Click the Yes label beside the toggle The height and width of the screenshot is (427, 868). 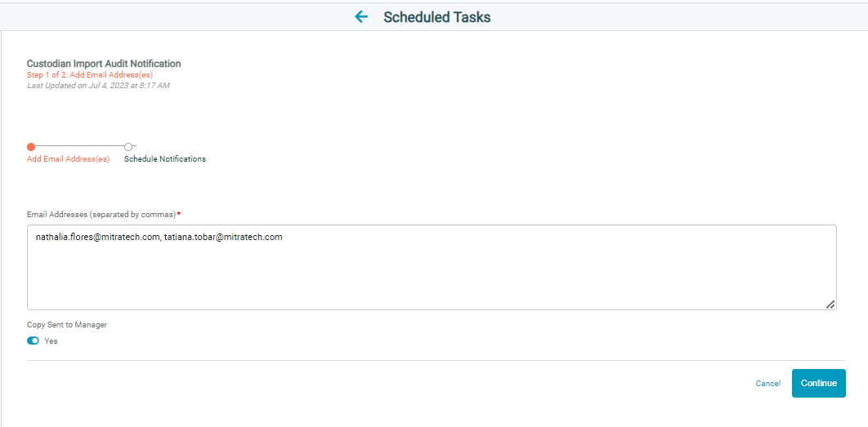pyautogui.click(x=51, y=341)
